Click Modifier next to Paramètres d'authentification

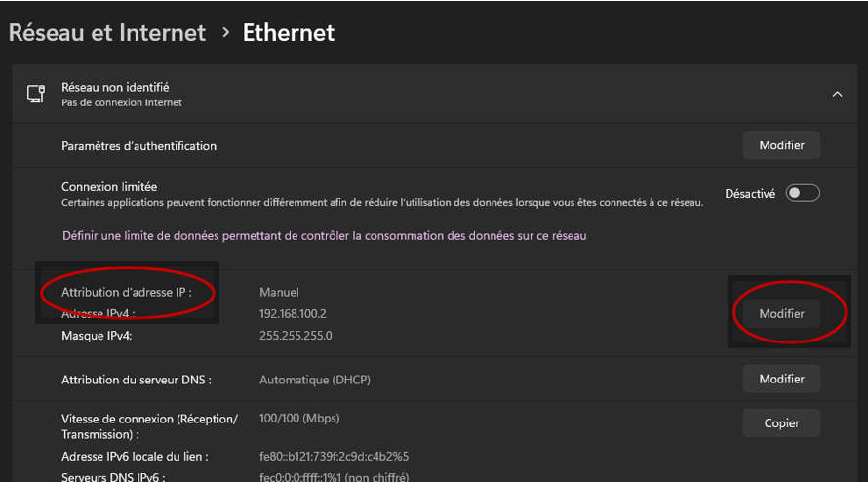(781, 145)
